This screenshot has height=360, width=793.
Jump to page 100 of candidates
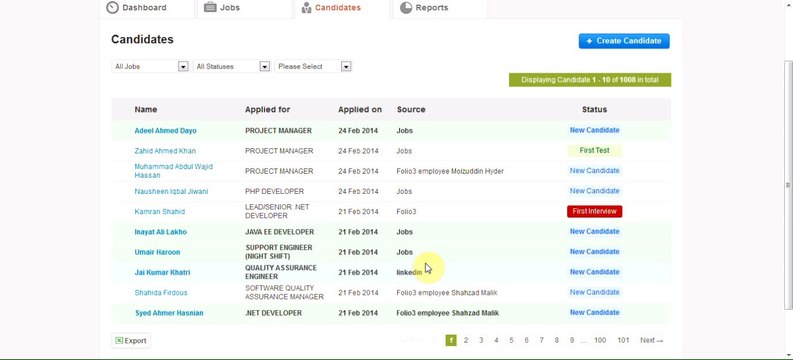point(600,340)
